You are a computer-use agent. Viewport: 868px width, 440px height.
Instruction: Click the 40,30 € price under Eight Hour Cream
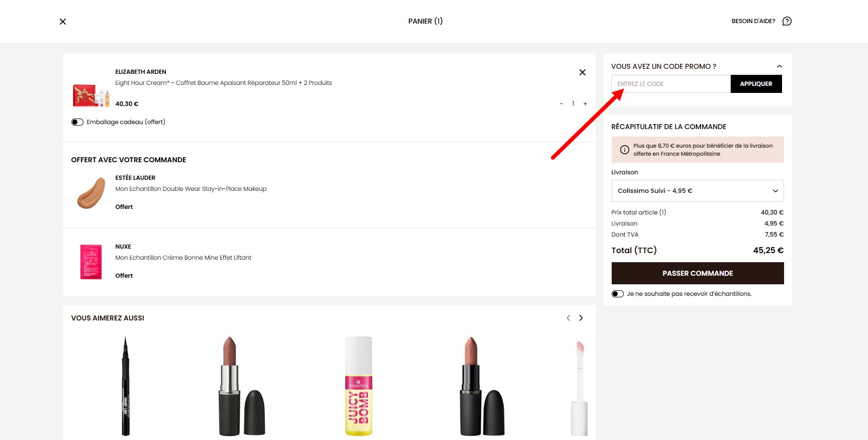point(127,104)
